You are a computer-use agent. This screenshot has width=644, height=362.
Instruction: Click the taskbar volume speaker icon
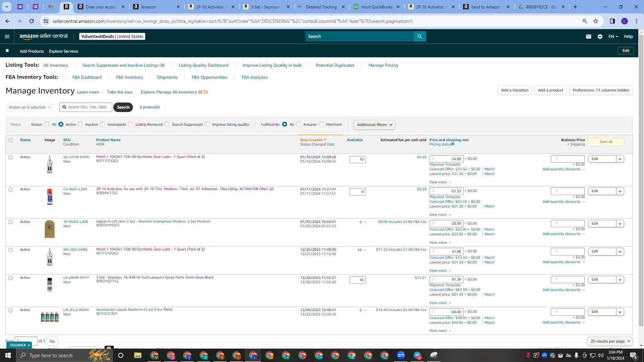coord(601,355)
